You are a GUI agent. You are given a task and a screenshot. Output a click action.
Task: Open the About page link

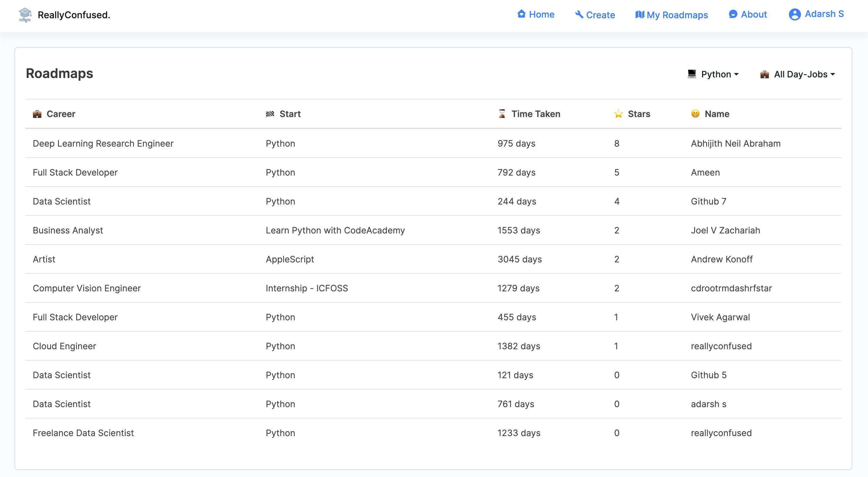(753, 14)
